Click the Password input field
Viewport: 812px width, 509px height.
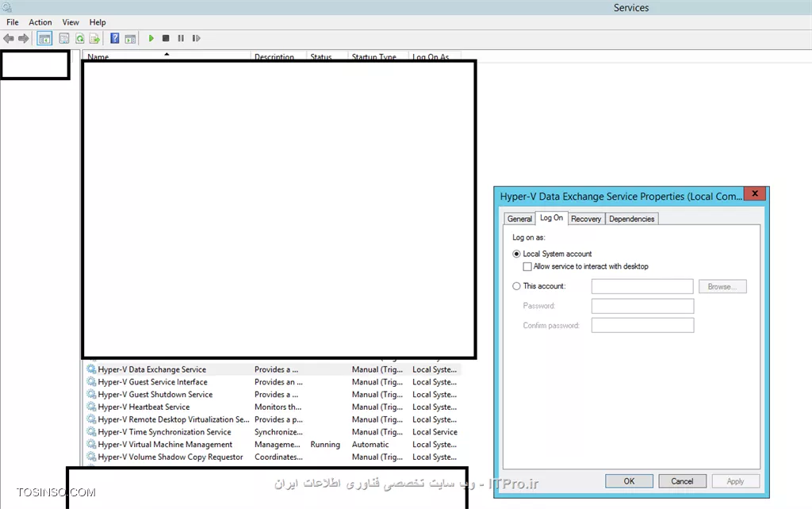click(x=642, y=306)
